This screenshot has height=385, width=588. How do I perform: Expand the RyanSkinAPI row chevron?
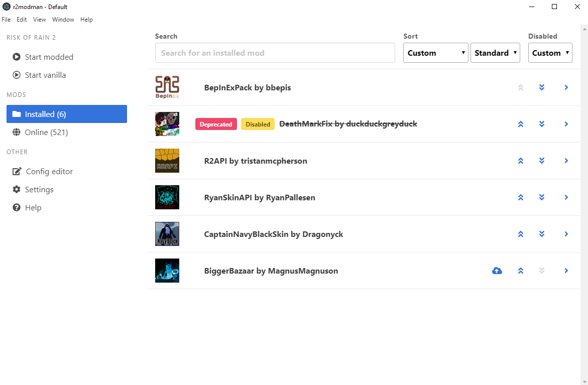(566, 197)
